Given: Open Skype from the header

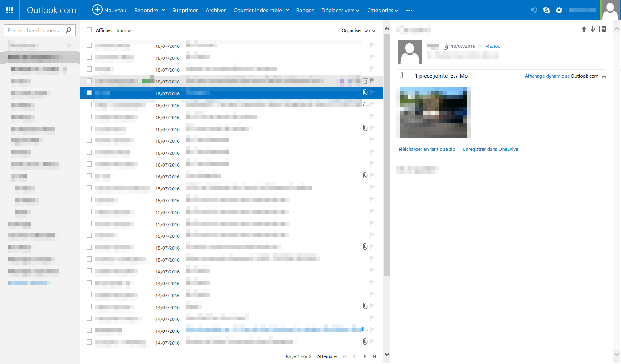Looking at the screenshot, I should 547,10.
